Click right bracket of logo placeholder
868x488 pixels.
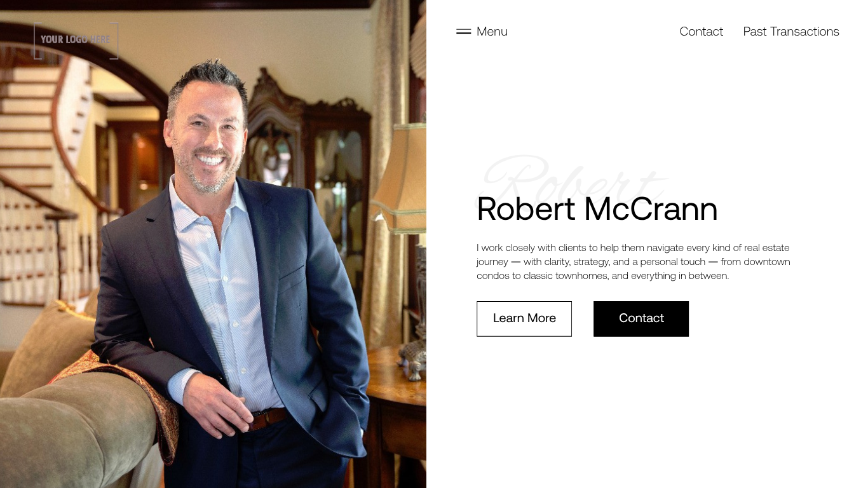pos(114,41)
